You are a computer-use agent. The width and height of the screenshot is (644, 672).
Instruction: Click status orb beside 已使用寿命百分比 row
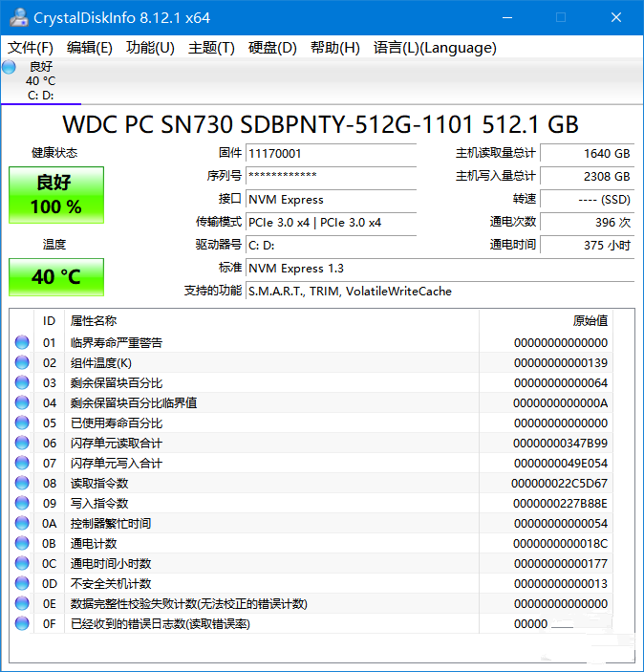pyautogui.click(x=22, y=423)
